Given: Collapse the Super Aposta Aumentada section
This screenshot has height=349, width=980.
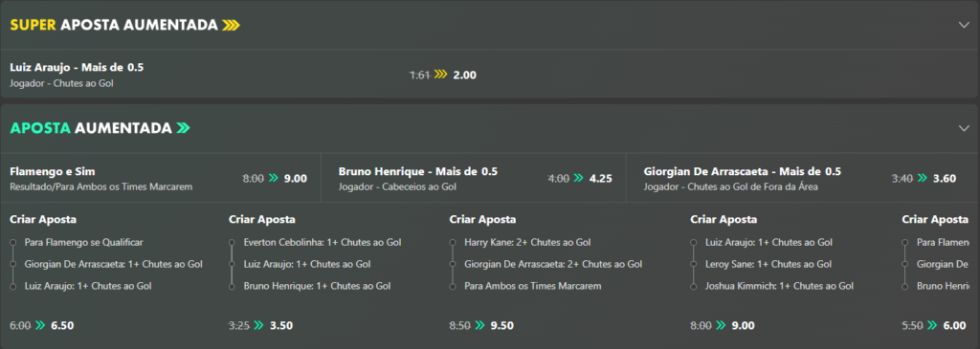Looking at the screenshot, I should click(x=963, y=25).
